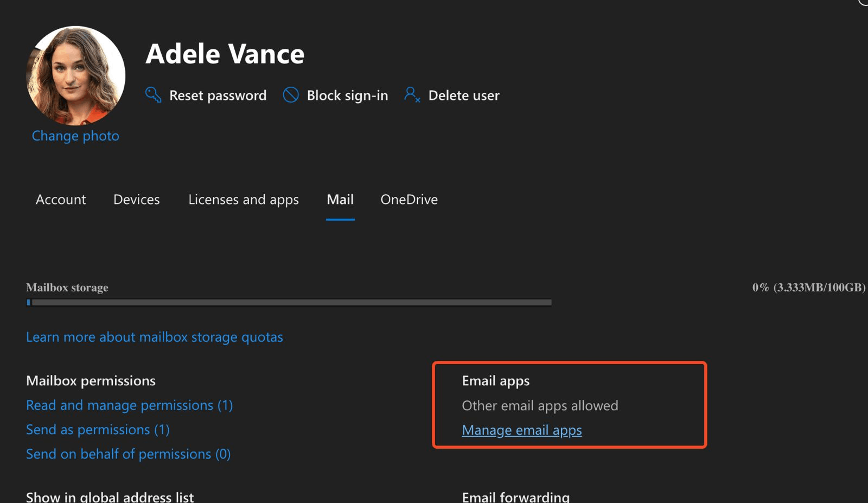Click Adele Vance's profile photo

tap(75, 75)
